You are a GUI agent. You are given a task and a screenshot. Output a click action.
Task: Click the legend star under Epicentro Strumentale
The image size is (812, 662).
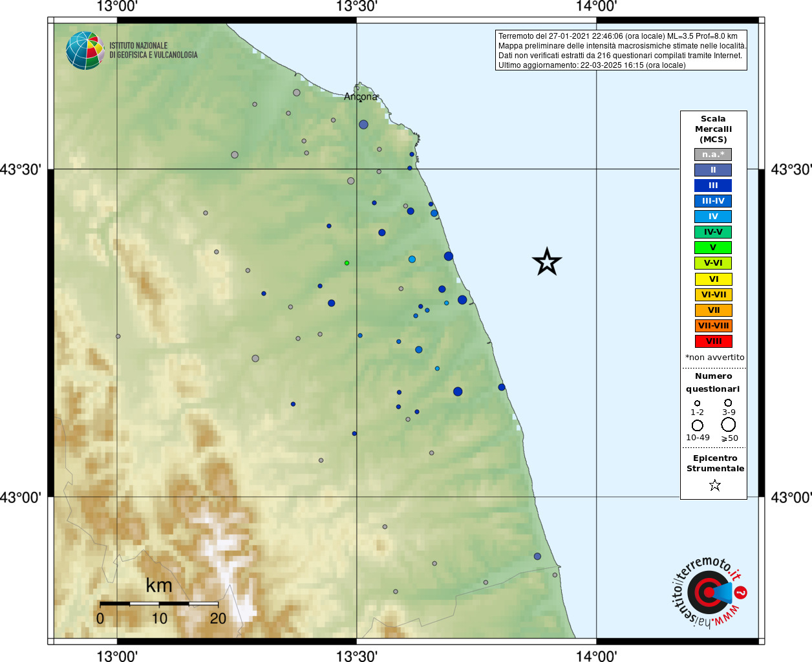tap(714, 485)
